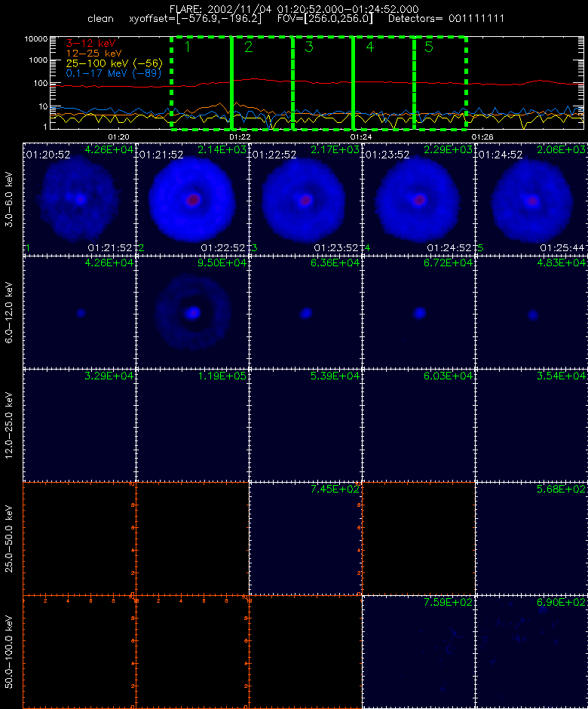Open the 3.0-6.0 keV image starting 01:23:52
This screenshot has height=709, width=588.
point(418,199)
